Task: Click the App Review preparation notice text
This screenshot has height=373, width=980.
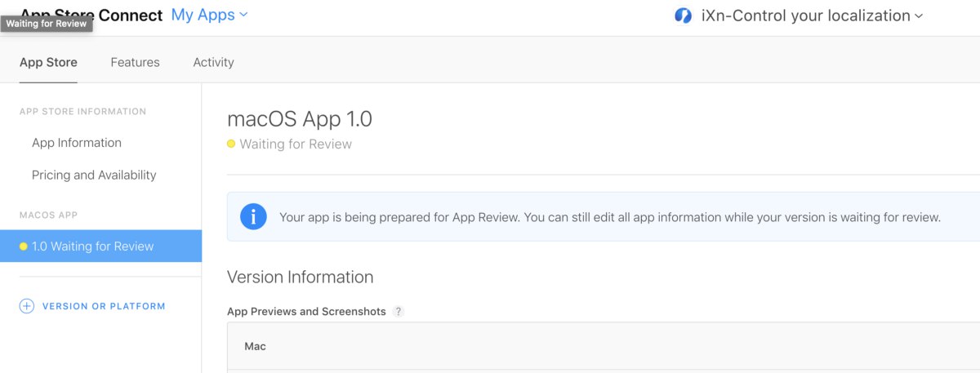Action: pyautogui.click(x=610, y=217)
